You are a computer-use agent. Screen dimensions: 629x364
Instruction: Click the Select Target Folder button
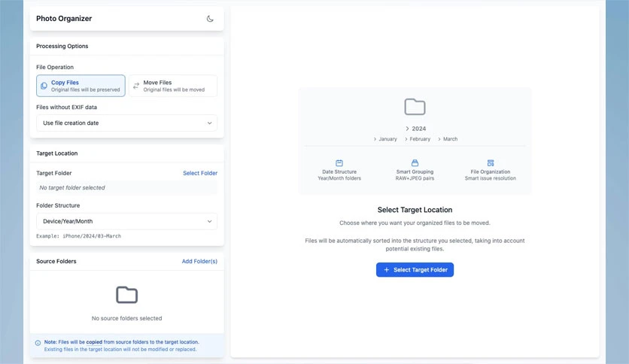(415, 270)
